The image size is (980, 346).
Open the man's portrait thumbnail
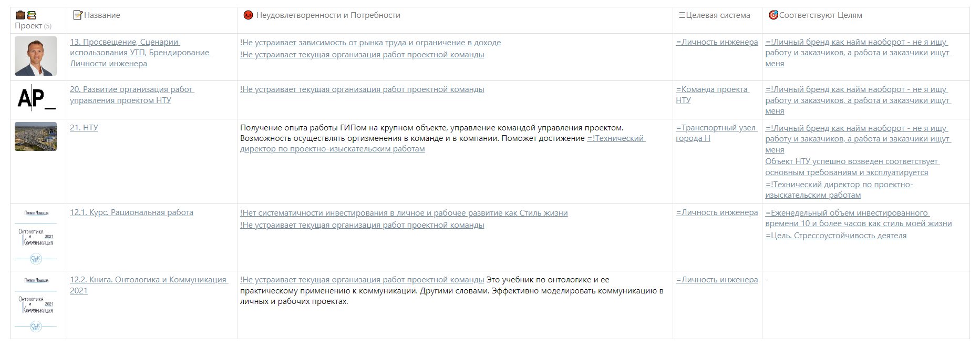[36, 56]
